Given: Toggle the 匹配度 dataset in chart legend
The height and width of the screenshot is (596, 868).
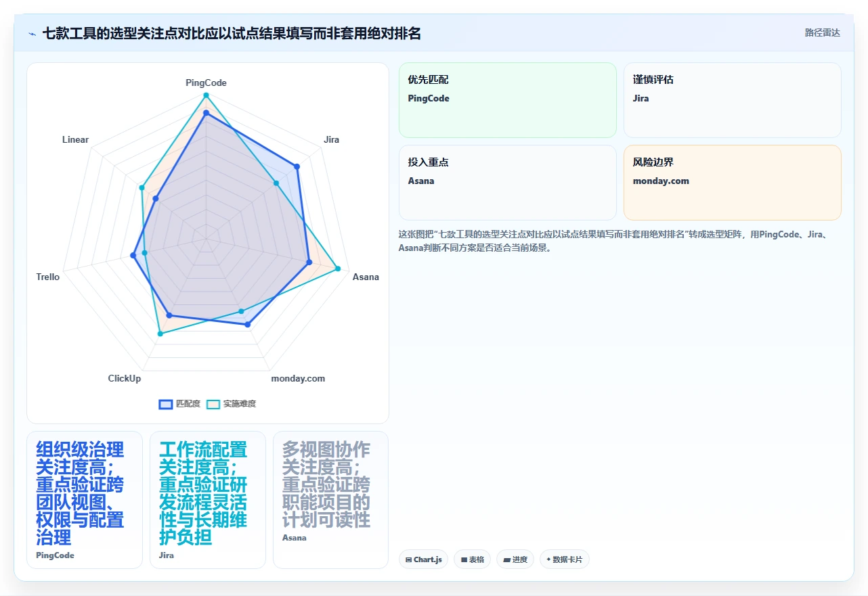Looking at the screenshot, I should 179,404.
